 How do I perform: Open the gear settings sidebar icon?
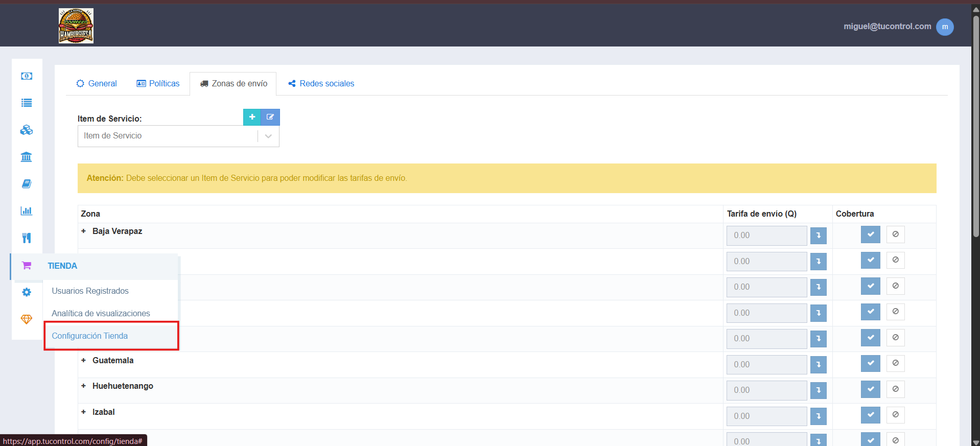(x=27, y=292)
